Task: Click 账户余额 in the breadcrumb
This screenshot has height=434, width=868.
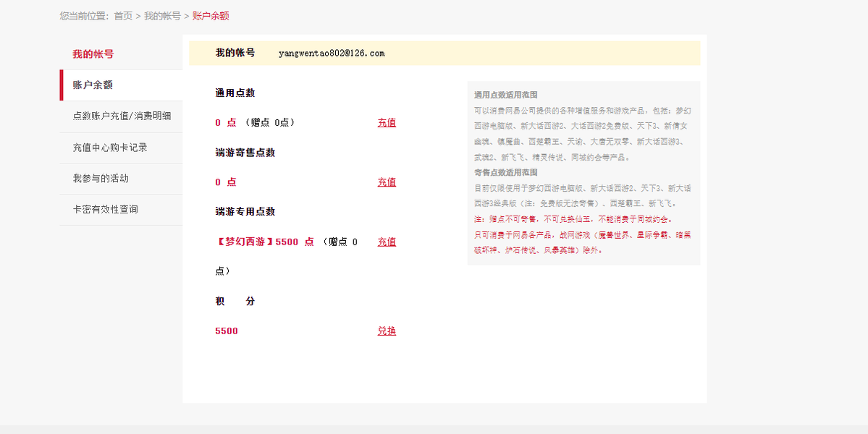Action: click(x=211, y=16)
